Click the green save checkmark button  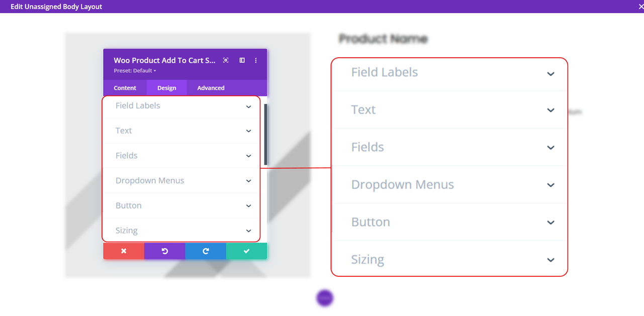tap(246, 251)
